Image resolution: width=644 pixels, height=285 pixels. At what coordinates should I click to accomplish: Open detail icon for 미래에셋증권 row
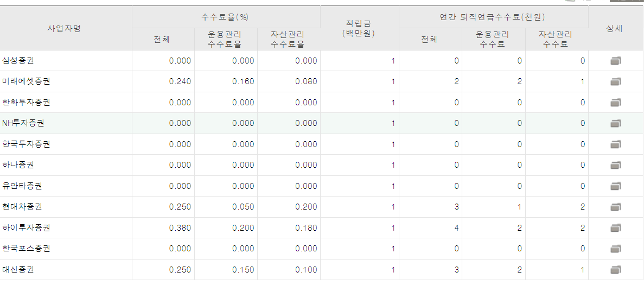pos(615,82)
